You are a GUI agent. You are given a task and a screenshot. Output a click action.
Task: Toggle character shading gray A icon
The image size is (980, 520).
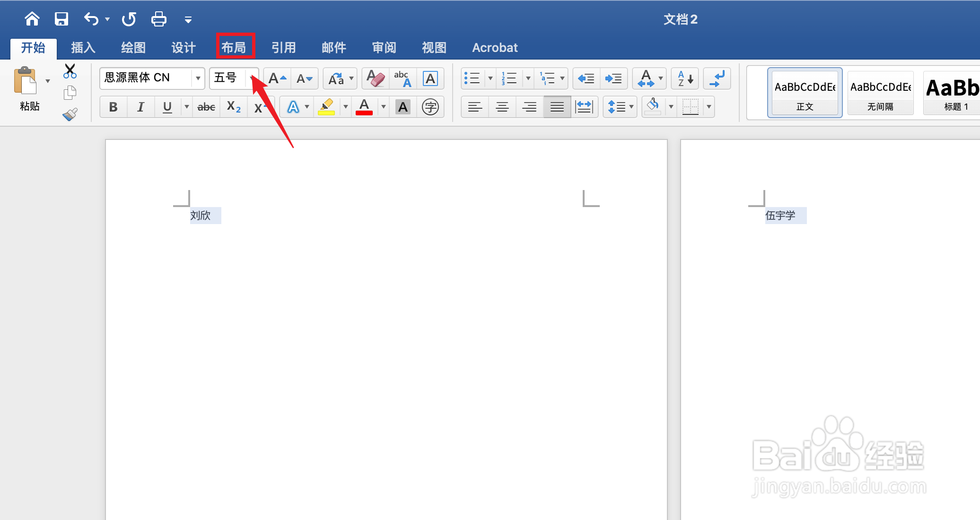pos(403,107)
